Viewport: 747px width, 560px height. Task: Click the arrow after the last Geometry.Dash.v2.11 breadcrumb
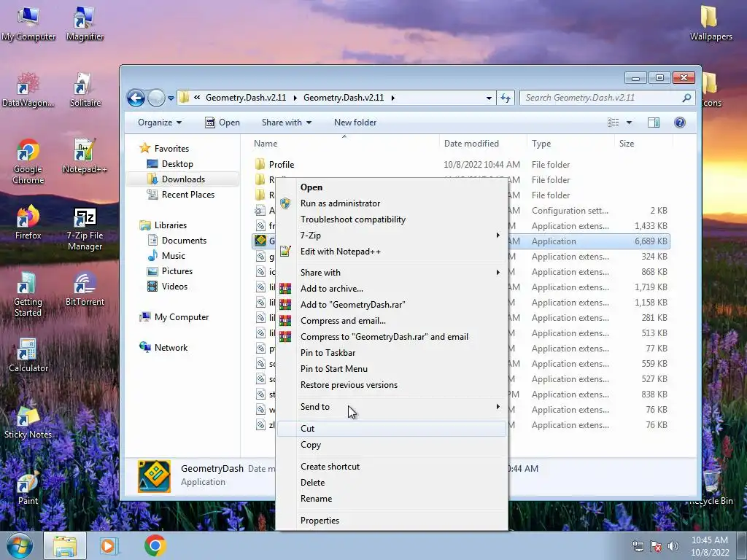393,98
